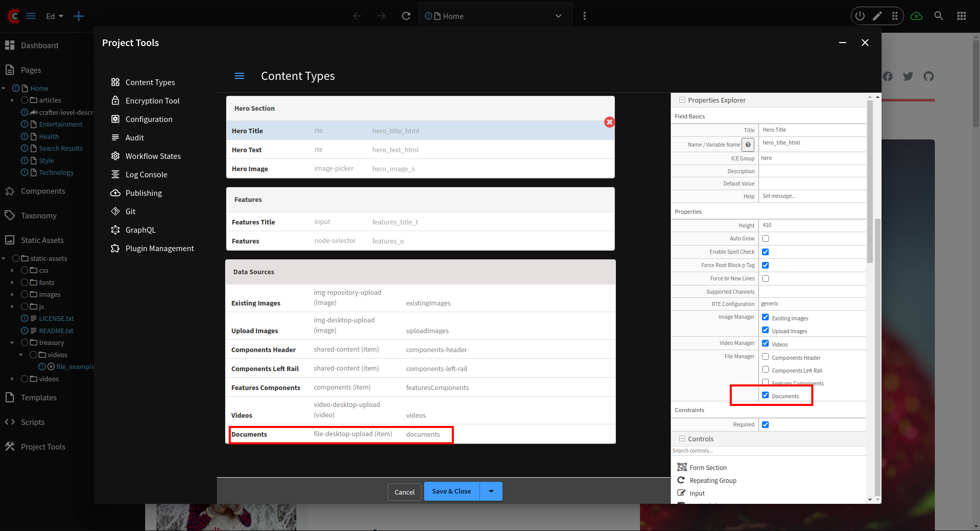Screen dimensions: 980x531
Task: Enable the Force br New Lines option
Action: click(x=765, y=278)
